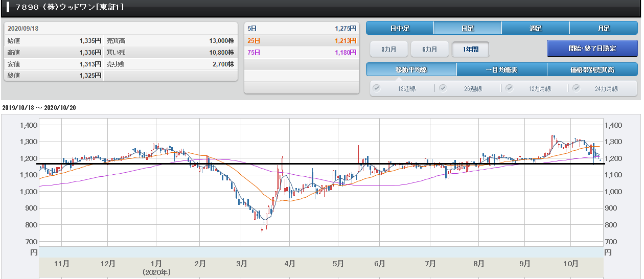This screenshot has width=644, height=279.
Task: Show the 価格帯別売買高 indicator tab
Action: click(592, 69)
